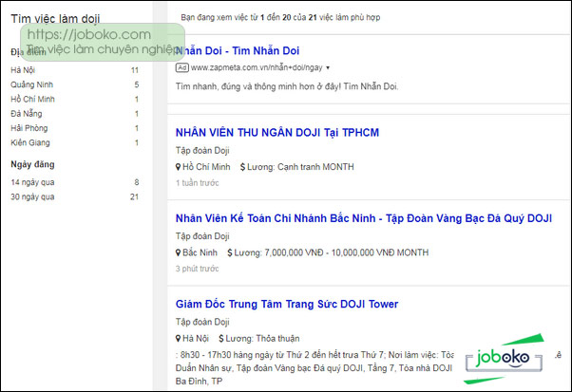572x392 pixels.
Task: Filter jobs by location Đà Nẵng
Action: (27, 114)
